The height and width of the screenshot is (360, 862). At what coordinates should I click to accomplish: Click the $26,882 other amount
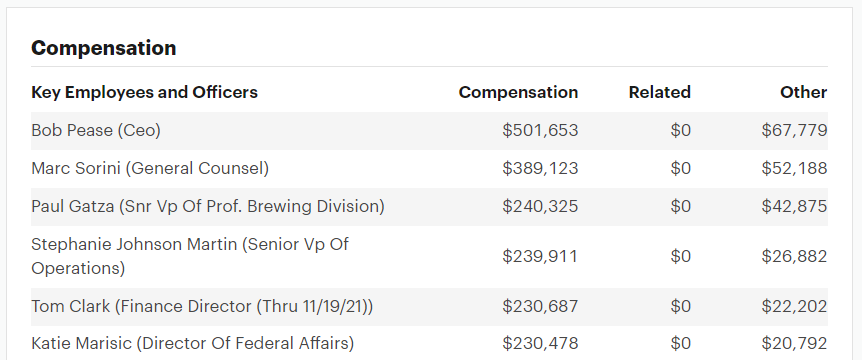(x=794, y=256)
